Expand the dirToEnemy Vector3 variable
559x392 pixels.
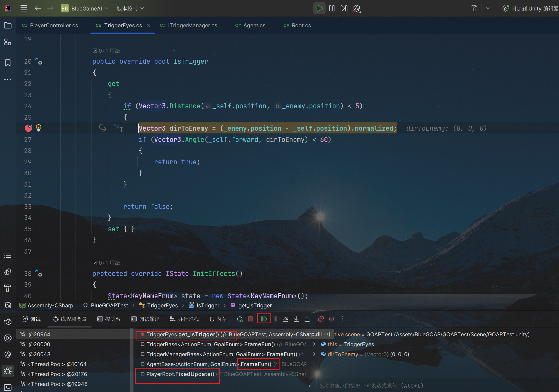pyautogui.click(x=314, y=354)
